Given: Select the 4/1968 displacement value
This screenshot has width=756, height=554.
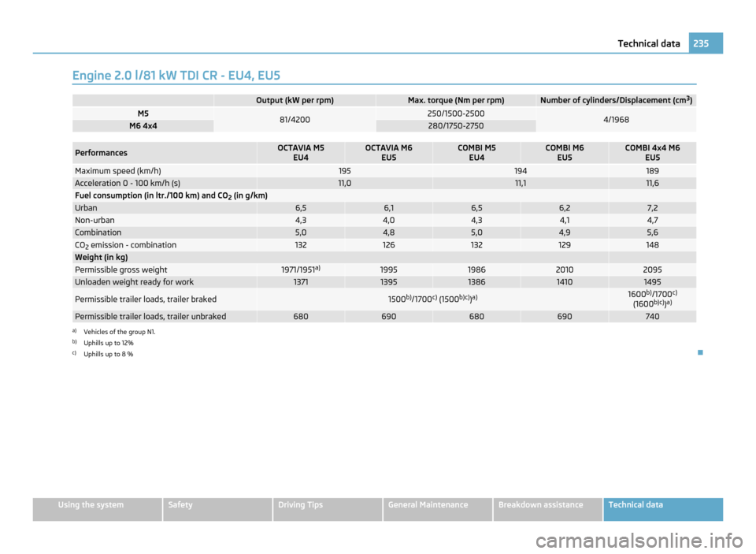Looking at the screenshot, I should (x=616, y=120).
